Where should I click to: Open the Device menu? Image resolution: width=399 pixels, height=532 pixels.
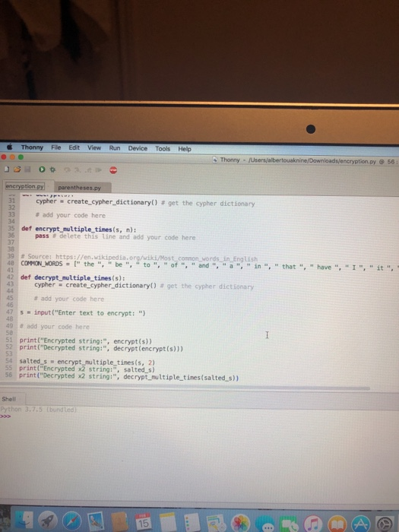click(x=138, y=148)
